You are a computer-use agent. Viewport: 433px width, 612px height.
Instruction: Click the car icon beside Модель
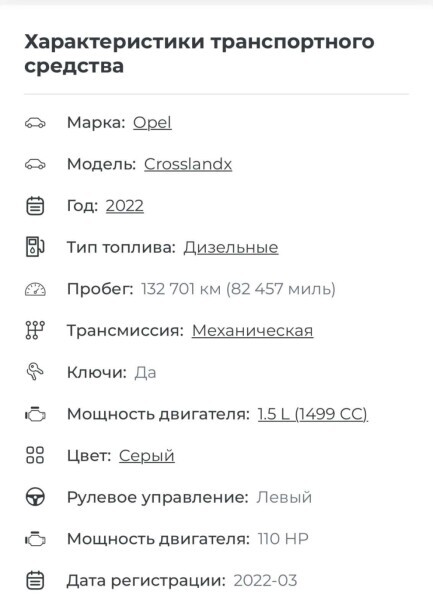pyautogui.click(x=35, y=164)
